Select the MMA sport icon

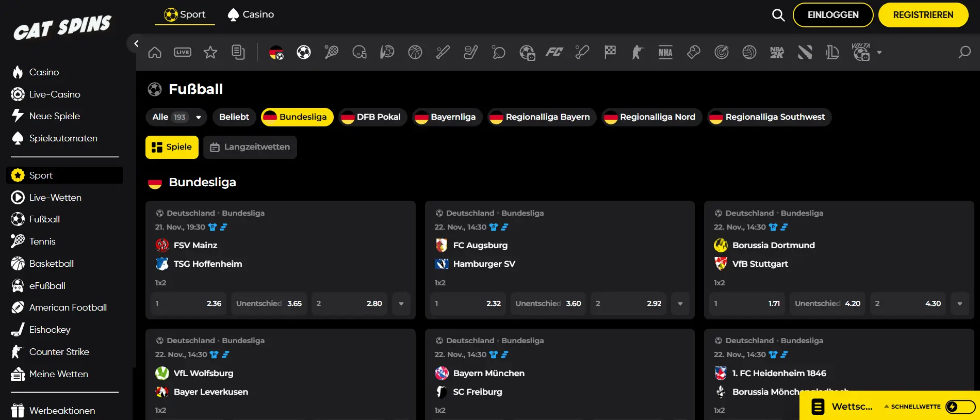665,52
